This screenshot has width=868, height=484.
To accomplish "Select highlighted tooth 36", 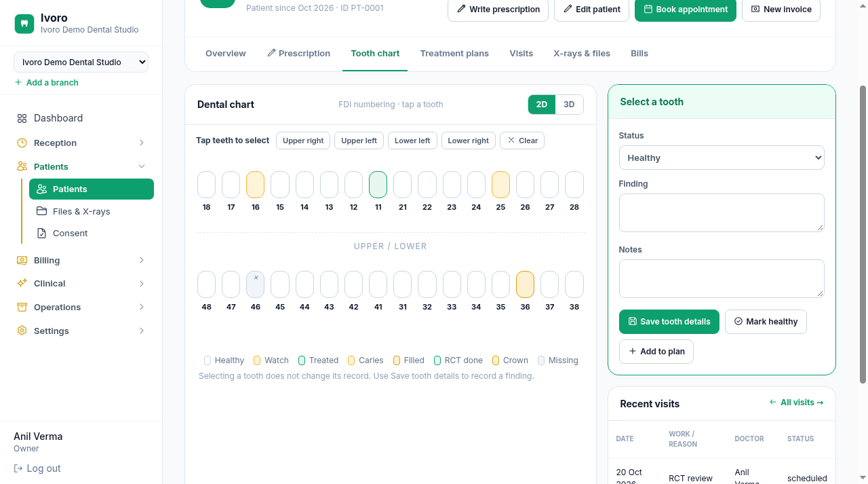I will (x=525, y=284).
